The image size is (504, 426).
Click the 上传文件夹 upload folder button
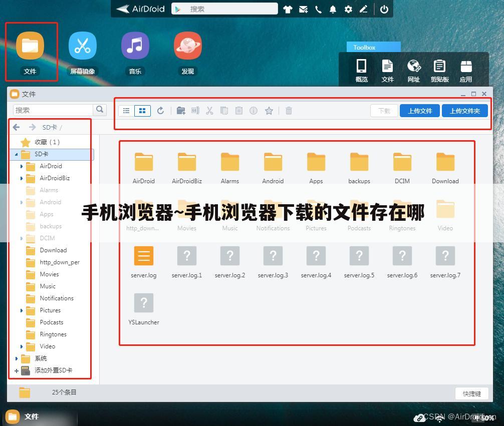click(465, 111)
